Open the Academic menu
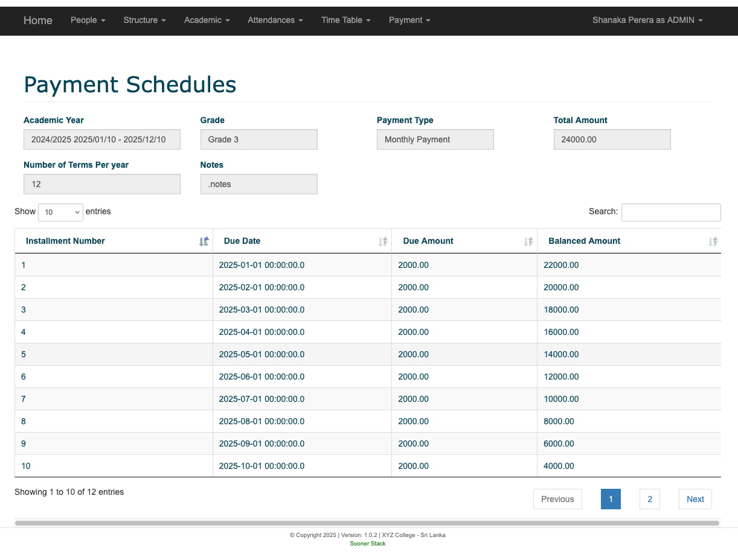The width and height of the screenshot is (738, 560). [207, 20]
